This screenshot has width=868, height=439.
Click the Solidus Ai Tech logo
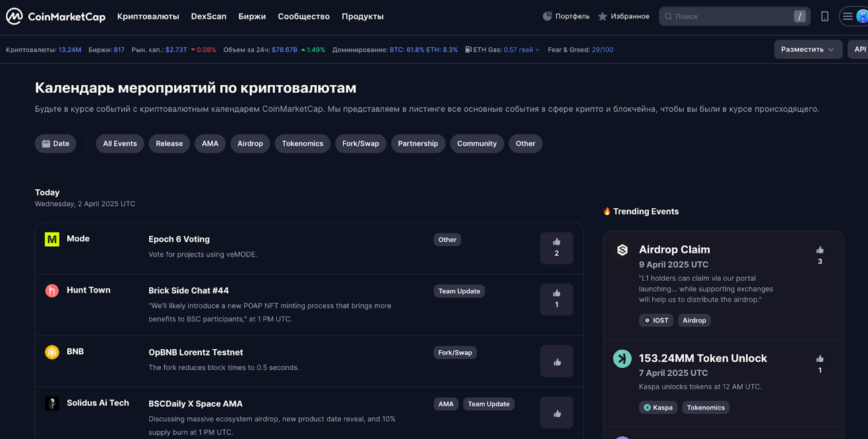coord(52,403)
